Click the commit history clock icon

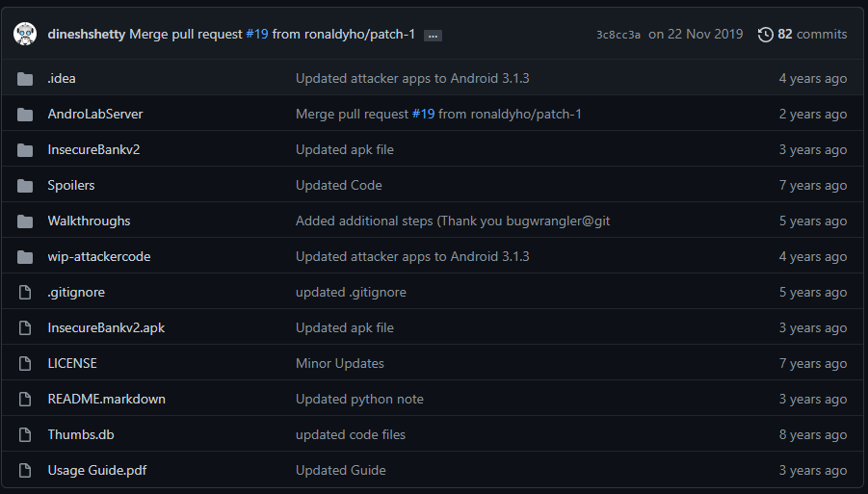pos(766,35)
